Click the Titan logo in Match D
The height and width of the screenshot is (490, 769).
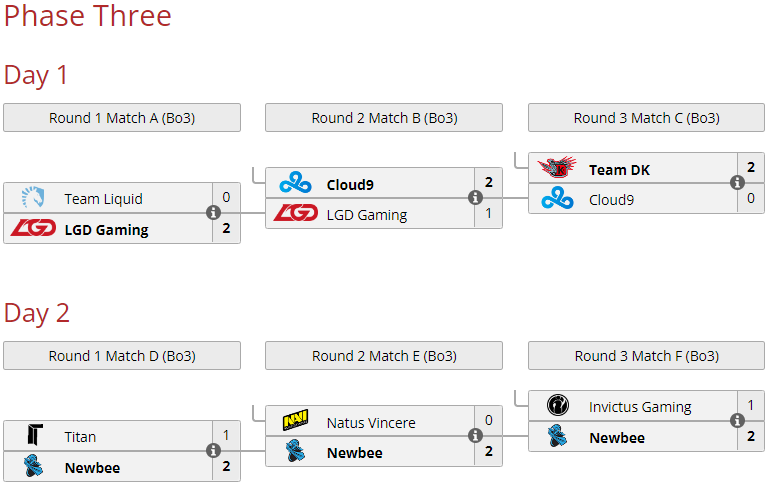35,435
